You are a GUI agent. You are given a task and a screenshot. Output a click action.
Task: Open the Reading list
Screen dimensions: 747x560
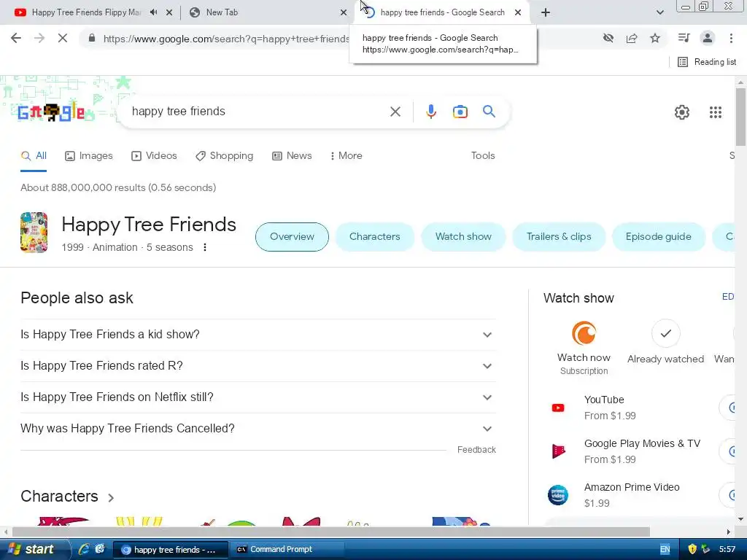(x=707, y=62)
